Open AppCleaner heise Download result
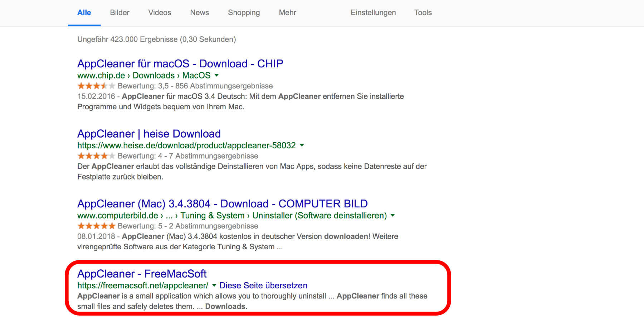This screenshot has width=644, height=317. 149,134
